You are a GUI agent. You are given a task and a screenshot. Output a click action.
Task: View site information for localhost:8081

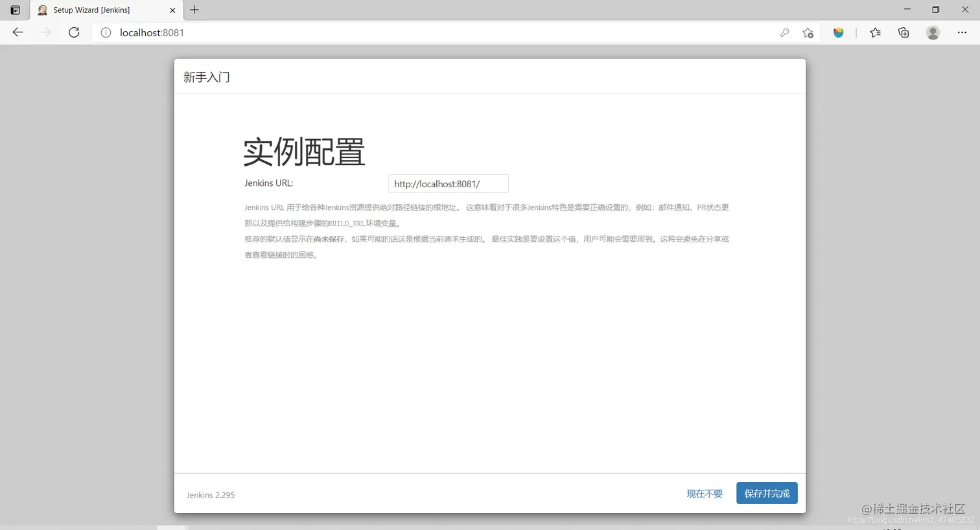106,32
